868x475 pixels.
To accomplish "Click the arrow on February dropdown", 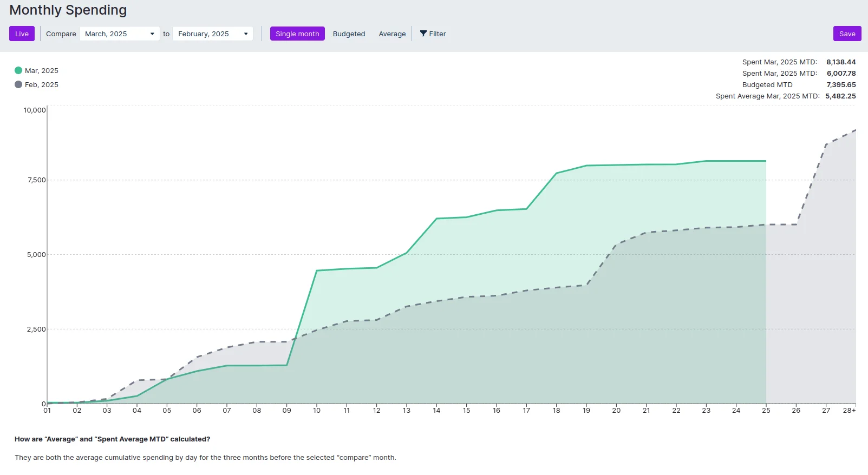I will [x=246, y=34].
